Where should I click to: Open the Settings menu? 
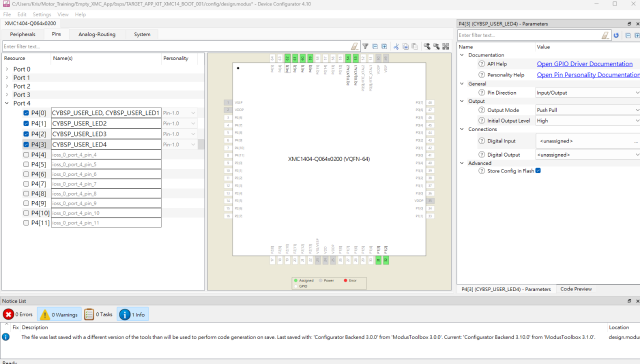click(42, 14)
